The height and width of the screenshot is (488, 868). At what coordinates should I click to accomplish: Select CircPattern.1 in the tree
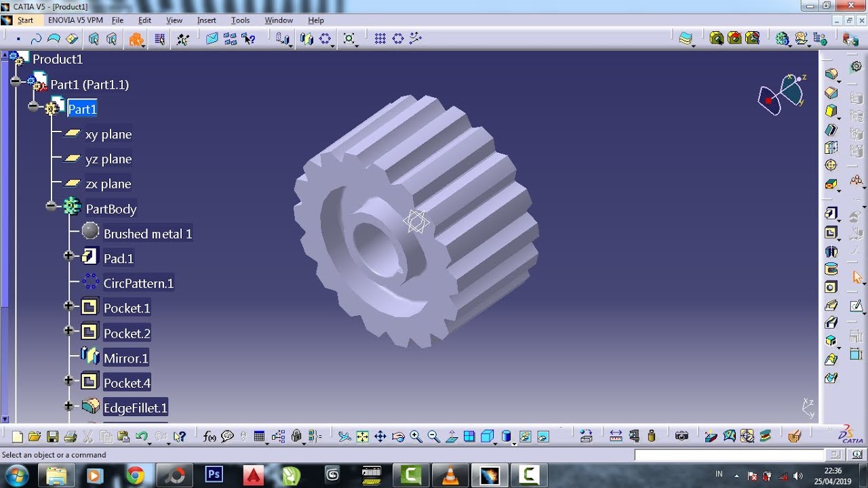pyautogui.click(x=138, y=283)
